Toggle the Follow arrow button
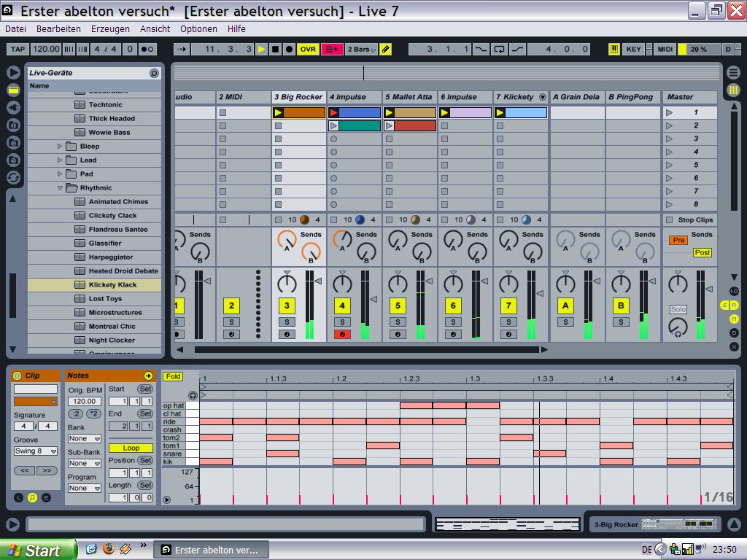The image size is (747, 560). 182,49
